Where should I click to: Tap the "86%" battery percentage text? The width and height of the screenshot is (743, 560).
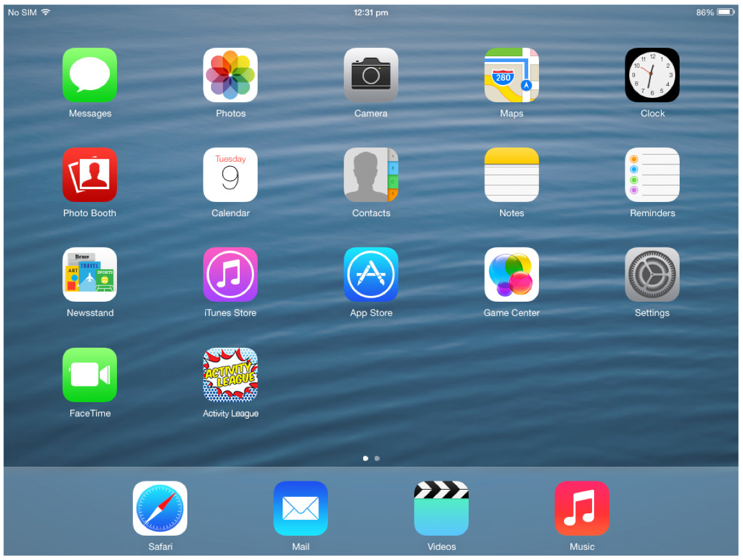[705, 13]
